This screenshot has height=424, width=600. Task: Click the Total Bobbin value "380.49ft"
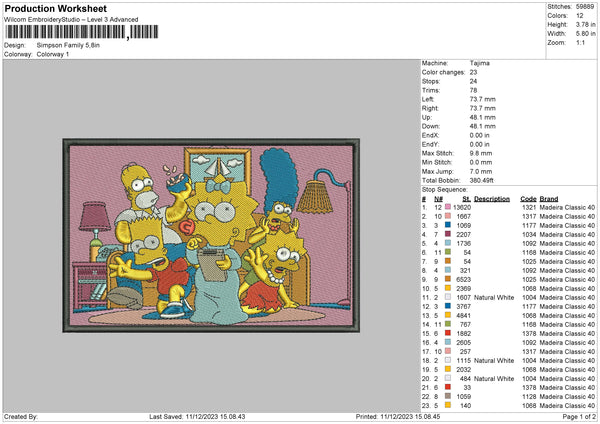482,180
